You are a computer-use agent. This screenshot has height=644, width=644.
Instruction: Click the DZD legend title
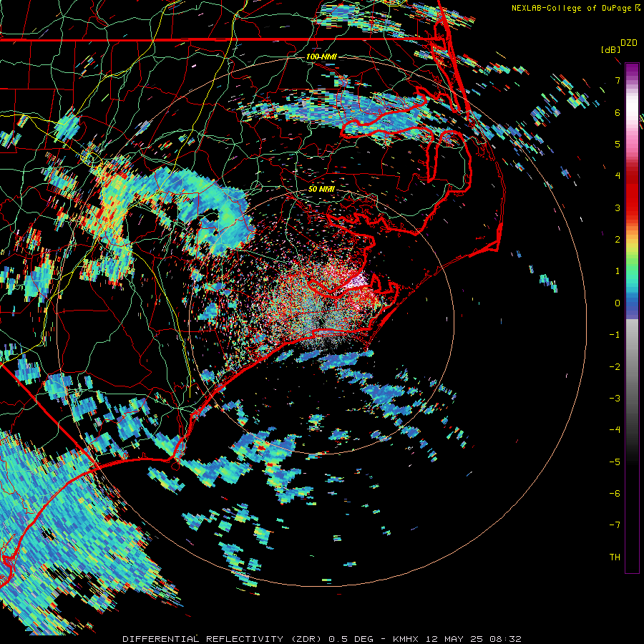point(629,43)
